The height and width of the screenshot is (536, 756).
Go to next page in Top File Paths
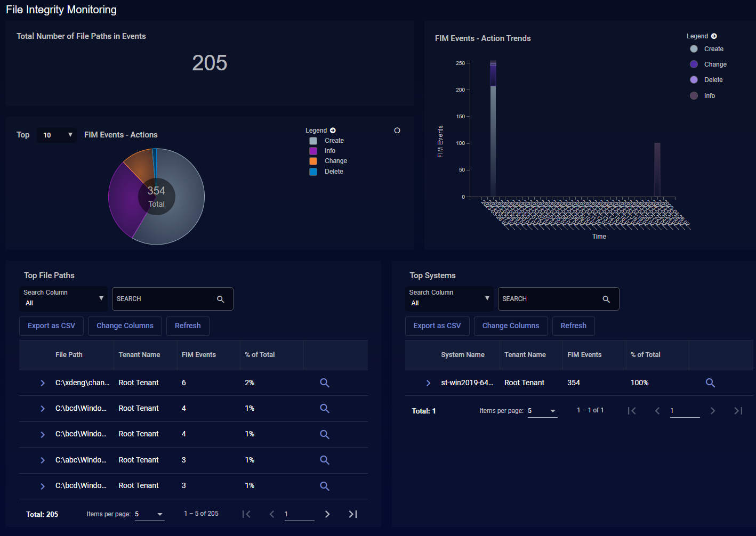tap(327, 514)
